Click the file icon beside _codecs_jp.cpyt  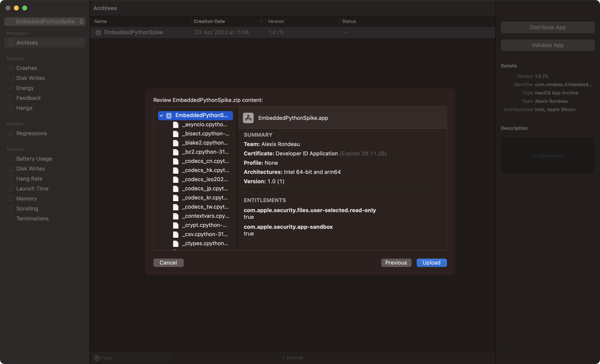175,189
